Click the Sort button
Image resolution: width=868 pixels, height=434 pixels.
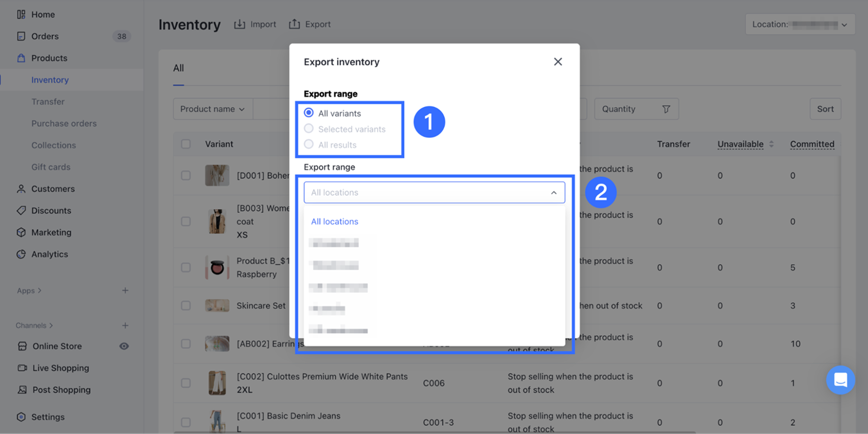[x=825, y=109]
